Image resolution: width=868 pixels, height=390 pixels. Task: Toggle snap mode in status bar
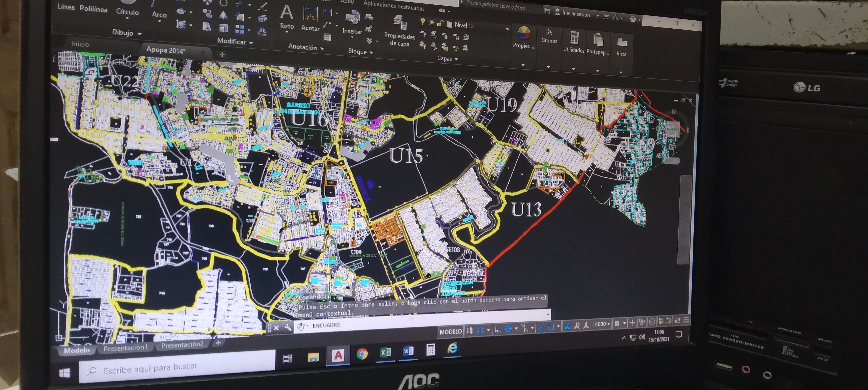coord(480,330)
